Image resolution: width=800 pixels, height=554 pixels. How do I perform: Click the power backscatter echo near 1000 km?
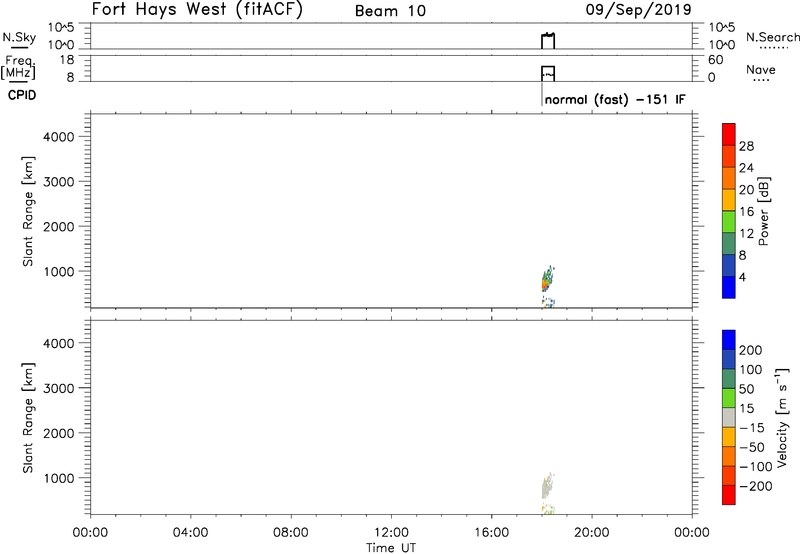pyautogui.click(x=546, y=280)
